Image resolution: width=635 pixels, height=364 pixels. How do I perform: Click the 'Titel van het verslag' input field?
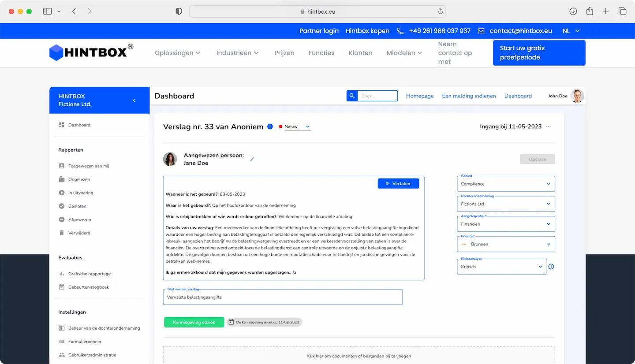click(283, 297)
